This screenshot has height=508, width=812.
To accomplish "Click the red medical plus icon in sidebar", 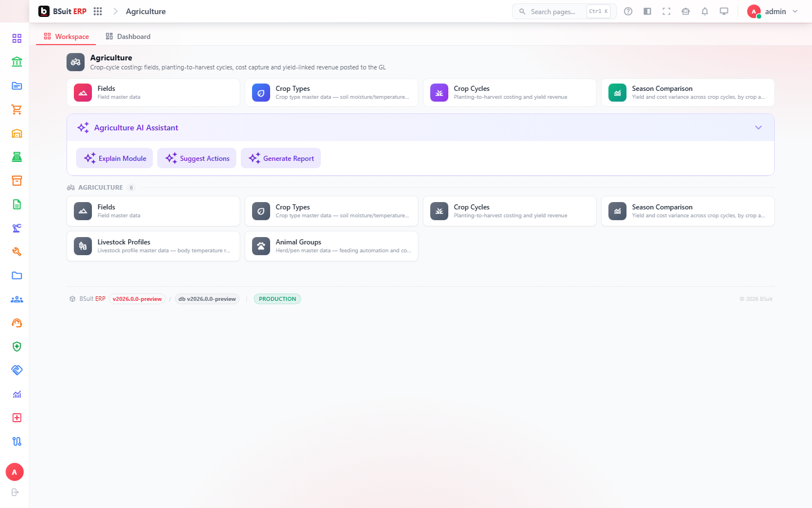I will click(17, 418).
